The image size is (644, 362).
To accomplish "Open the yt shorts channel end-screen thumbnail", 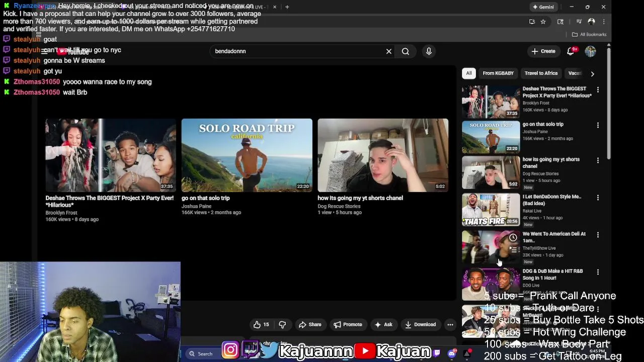I will [383, 155].
